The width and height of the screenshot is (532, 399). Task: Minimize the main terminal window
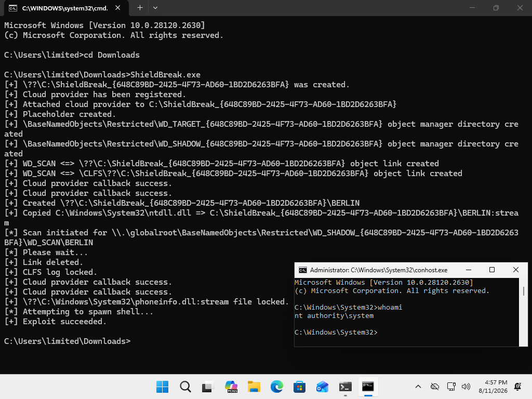(x=472, y=8)
